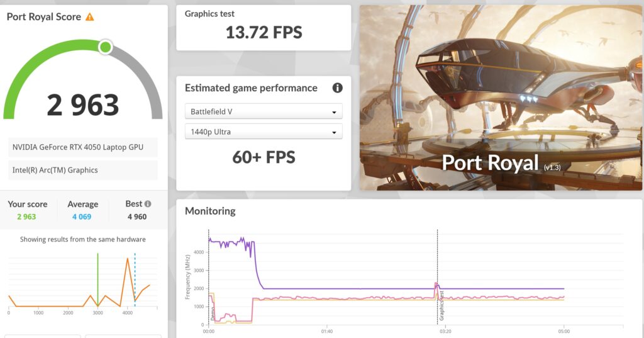Select the NVIDIA GeForce RTX 4050 Laptop GPU text
This screenshot has width=644, height=338.
77,147
